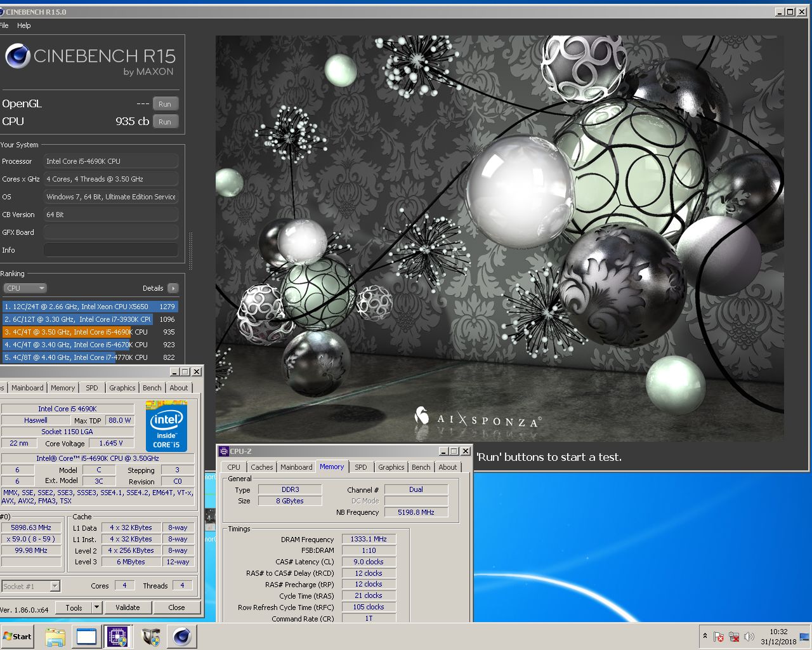Click the Cinebench taskbar icon

(x=182, y=637)
